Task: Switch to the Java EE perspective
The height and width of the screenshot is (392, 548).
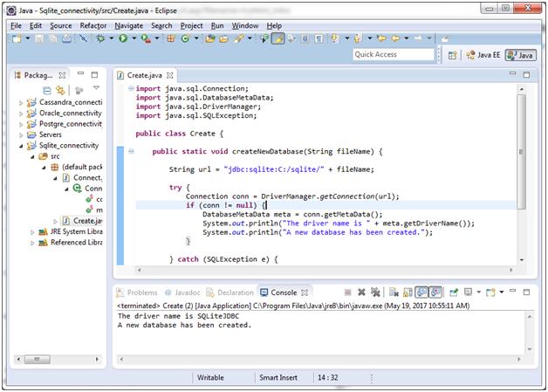Action: (483, 55)
